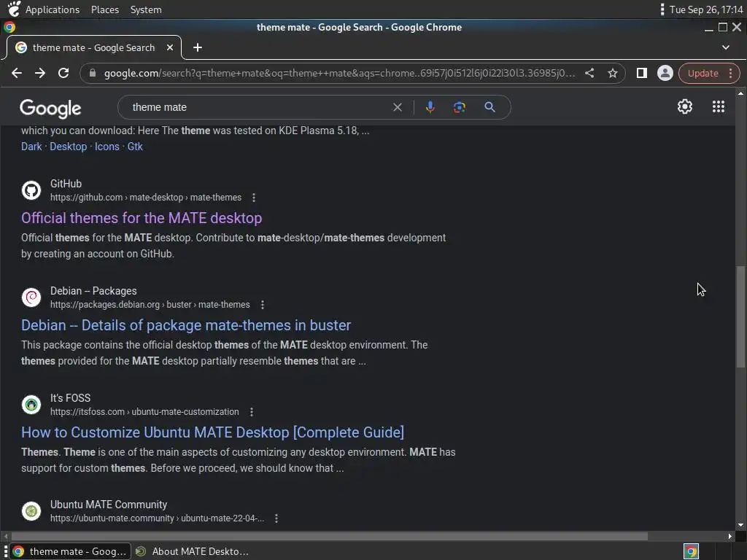Image resolution: width=747 pixels, height=560 pixels.
Task: Open new tab with plus button
Action: 198,47
